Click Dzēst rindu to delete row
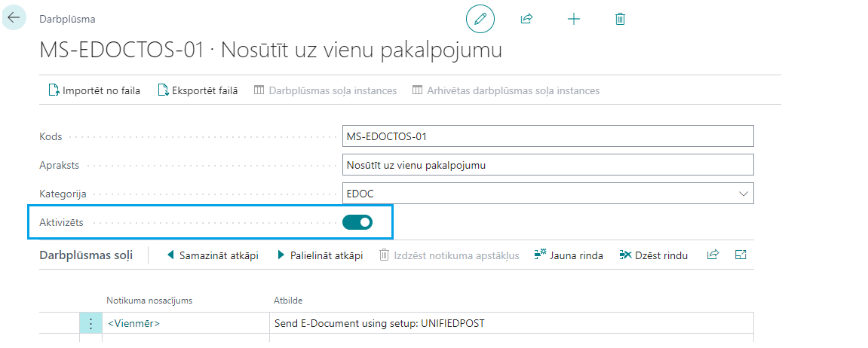This screenshot has width=868, height=348. (653, 255)
